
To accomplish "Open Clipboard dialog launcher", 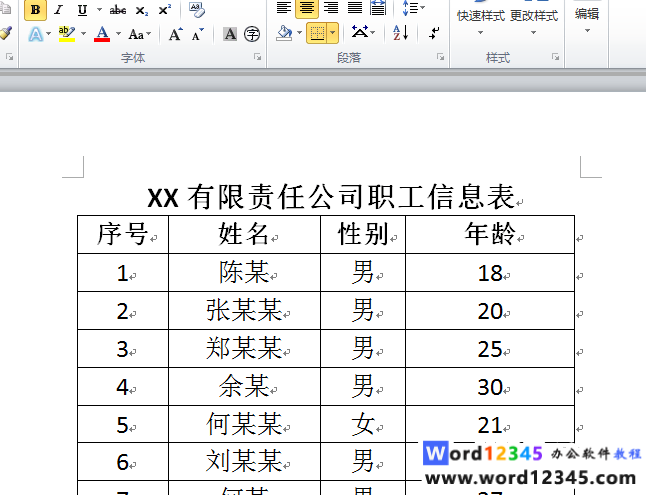I will pyautogui.click(x=9, y=57).
